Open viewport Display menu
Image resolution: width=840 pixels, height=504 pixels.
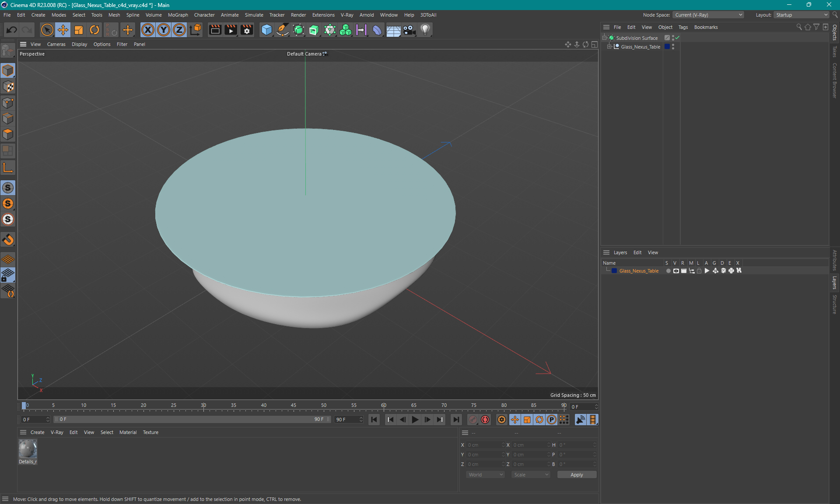tap(79, 44)
